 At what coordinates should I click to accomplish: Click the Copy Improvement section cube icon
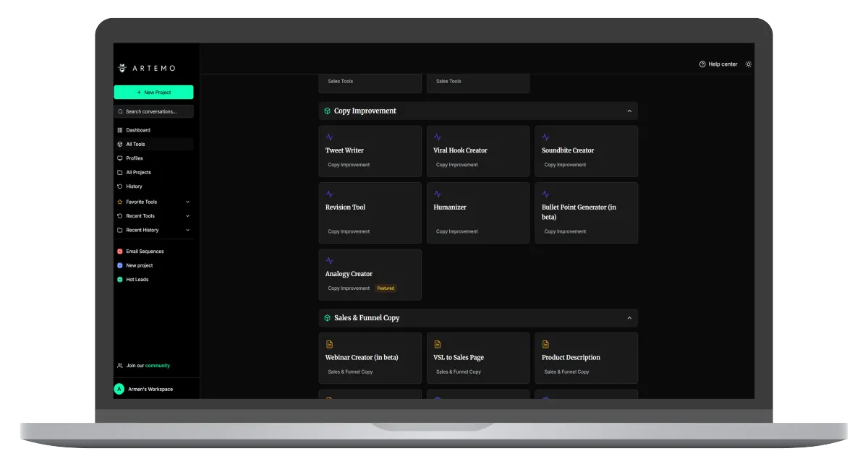pos(327,111)
